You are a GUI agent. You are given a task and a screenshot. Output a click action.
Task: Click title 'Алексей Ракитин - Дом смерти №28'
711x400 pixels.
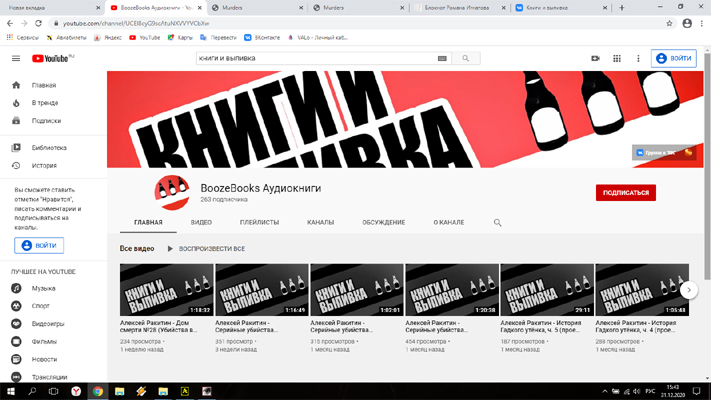point(159,327)
